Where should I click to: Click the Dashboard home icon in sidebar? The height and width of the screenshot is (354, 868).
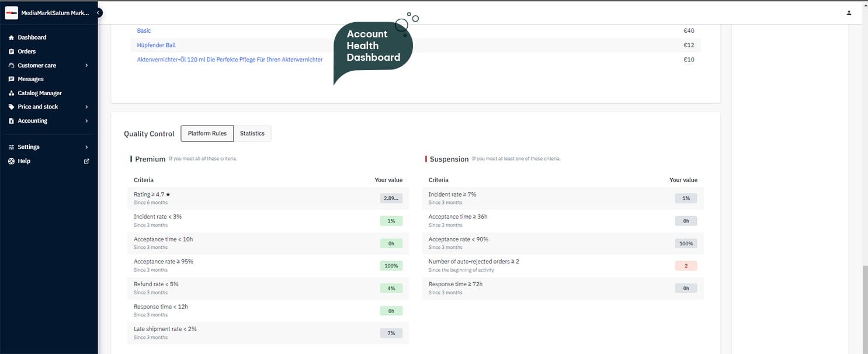pos(11,37)
